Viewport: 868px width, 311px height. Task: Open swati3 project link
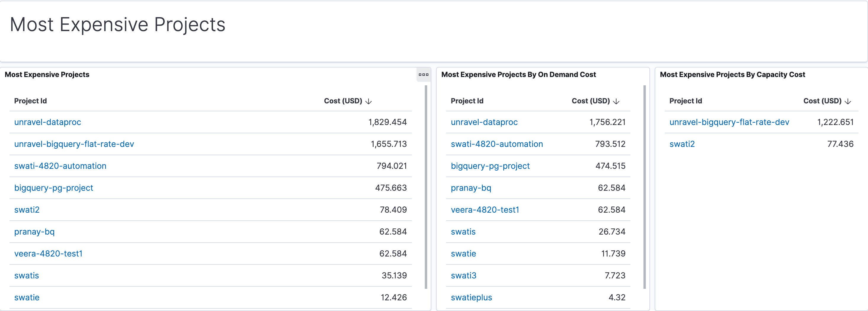464,275
